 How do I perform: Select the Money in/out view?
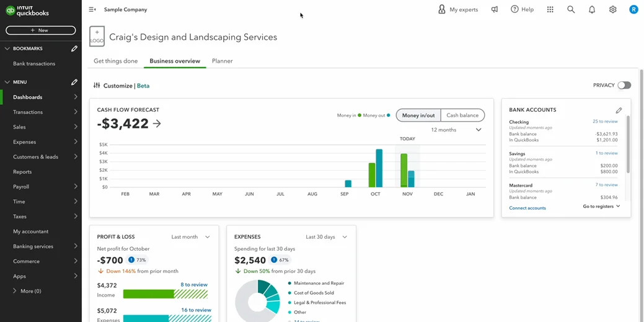tap(418, 115)
